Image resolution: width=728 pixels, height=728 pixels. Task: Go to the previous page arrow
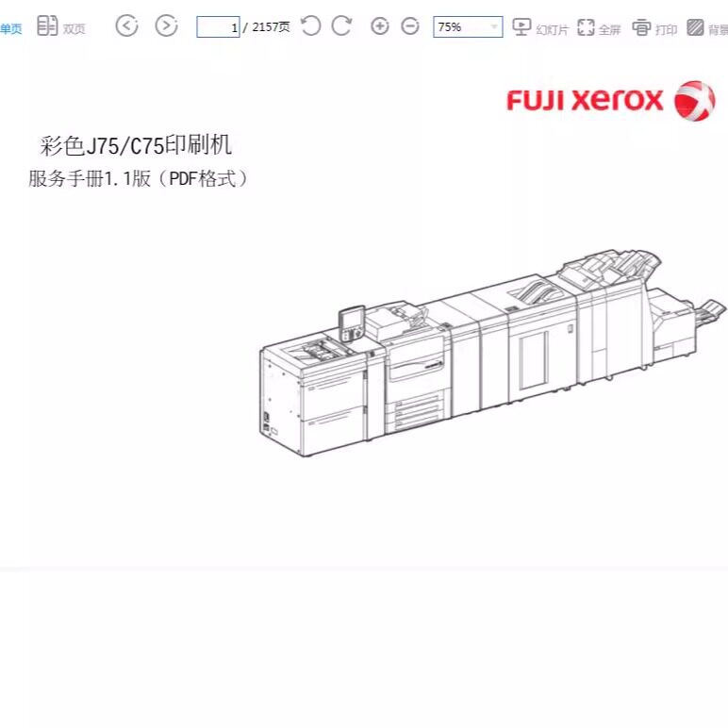[x=126, y=26]
